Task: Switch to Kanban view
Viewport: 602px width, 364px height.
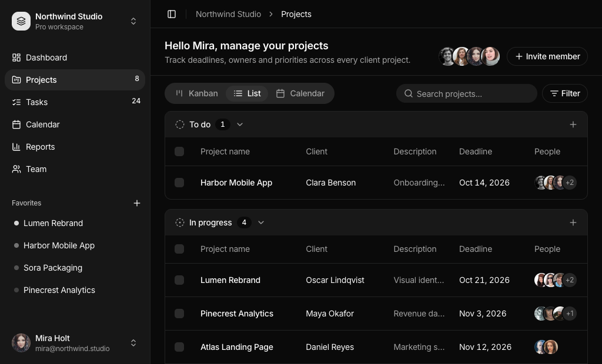Action: click(x=197, y=93)
